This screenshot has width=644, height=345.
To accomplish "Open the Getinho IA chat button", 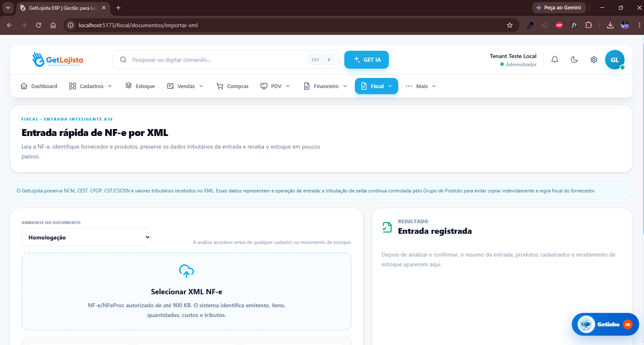I will [605, 324].
